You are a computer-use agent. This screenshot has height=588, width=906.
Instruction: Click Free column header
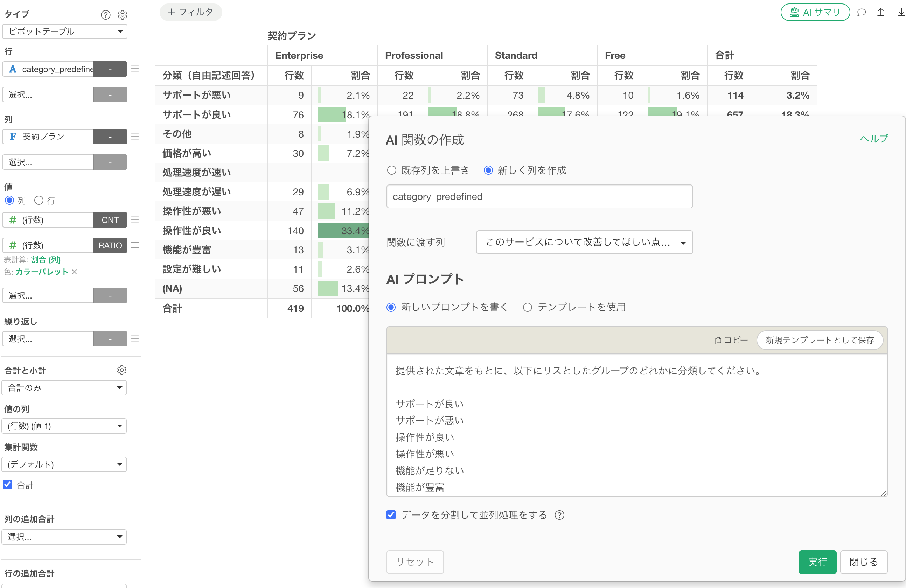click(x=615, y=56)
